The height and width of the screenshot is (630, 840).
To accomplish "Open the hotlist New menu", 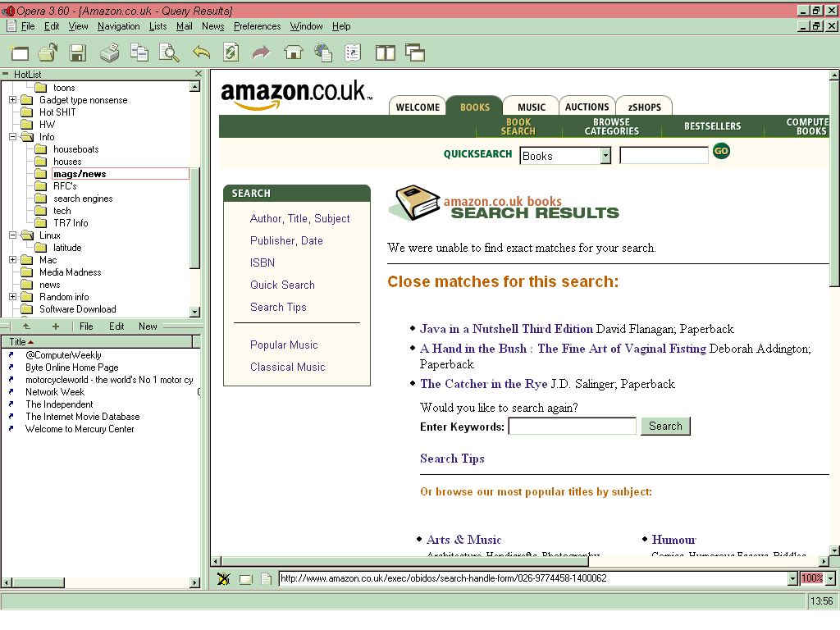I will point(148,326).
